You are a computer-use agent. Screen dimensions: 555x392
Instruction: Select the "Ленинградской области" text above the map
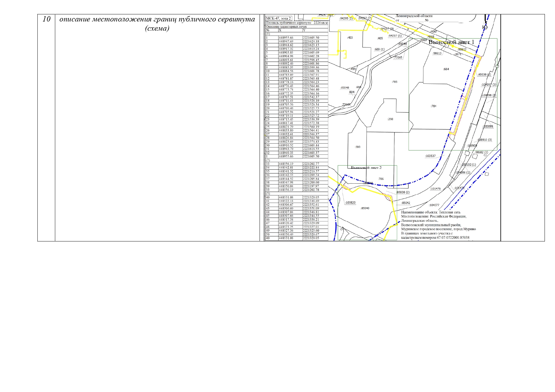(414, 16)
